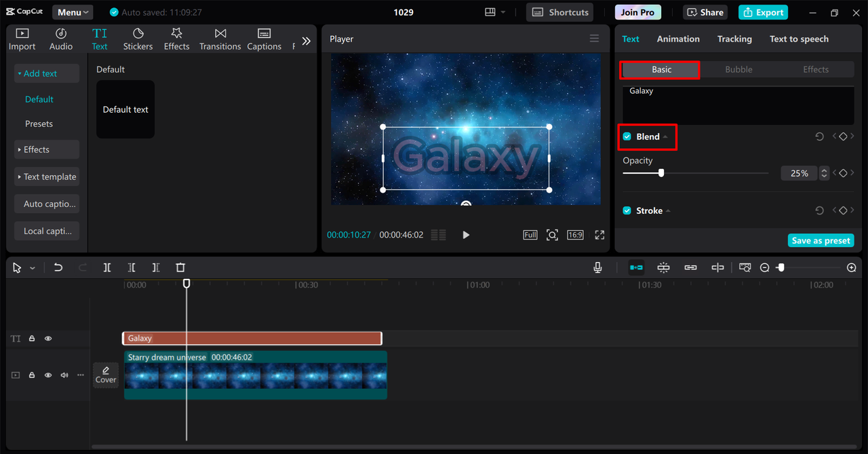The width and height of the screenshot is (868, 454).
Task: Click the Cover button on the video track
Action: point(106,375)
